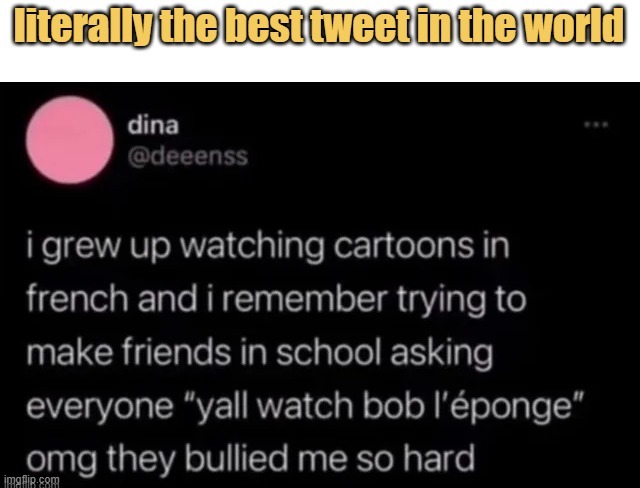
Task: Click the word "everyone" in the tweet
Action: pyautogui.click(x=100, y=408)
